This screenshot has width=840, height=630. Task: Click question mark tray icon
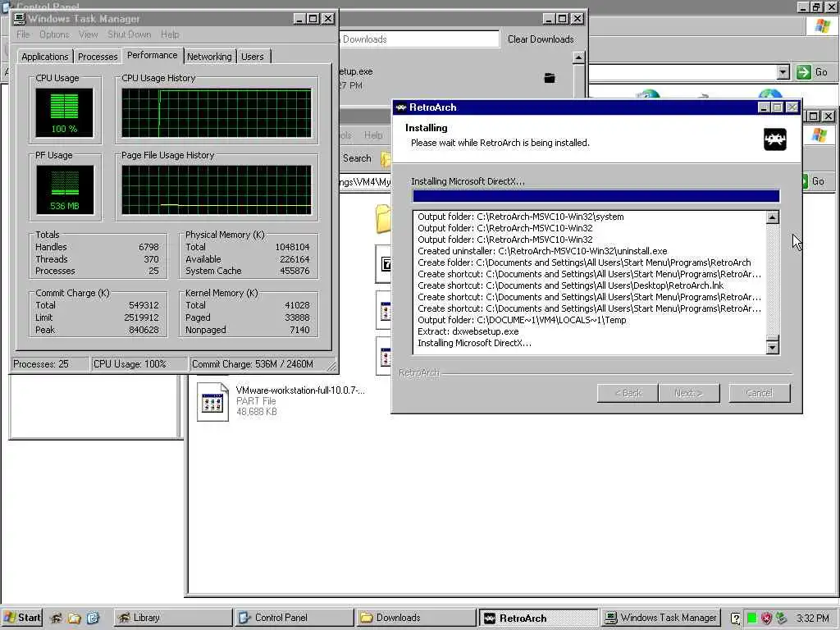[x=736, y=619]
